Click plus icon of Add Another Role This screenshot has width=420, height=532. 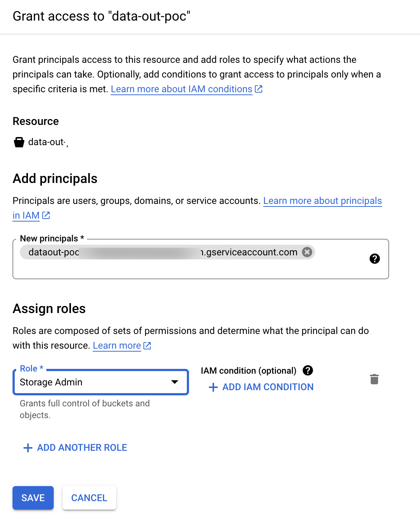[28, 448]
